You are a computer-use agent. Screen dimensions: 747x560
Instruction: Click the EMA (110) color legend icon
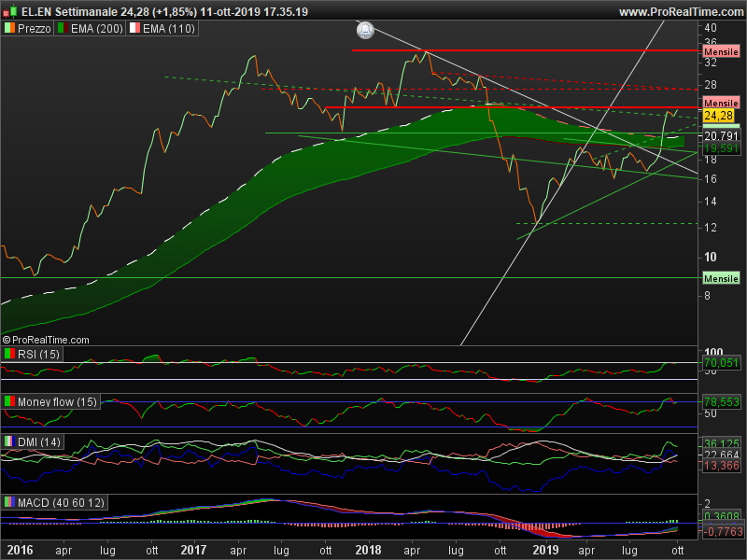[134, 29]
